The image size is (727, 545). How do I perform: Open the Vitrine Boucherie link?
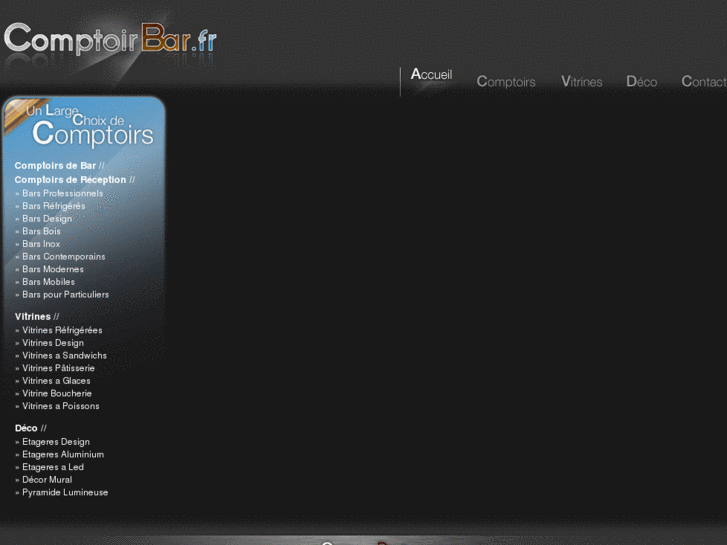tap(57, 393)
